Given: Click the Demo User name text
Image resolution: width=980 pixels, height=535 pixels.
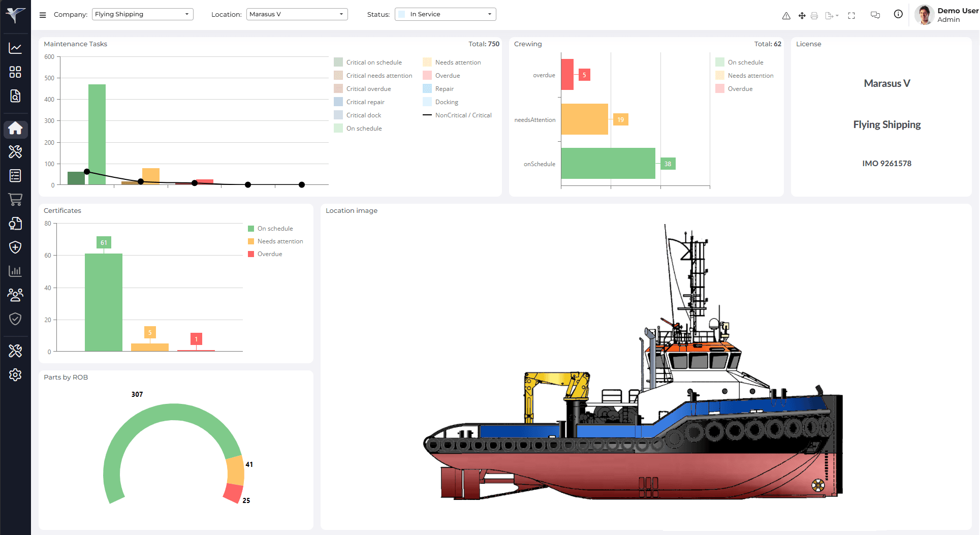Looking at the screenshot, I should pos(958,11).
